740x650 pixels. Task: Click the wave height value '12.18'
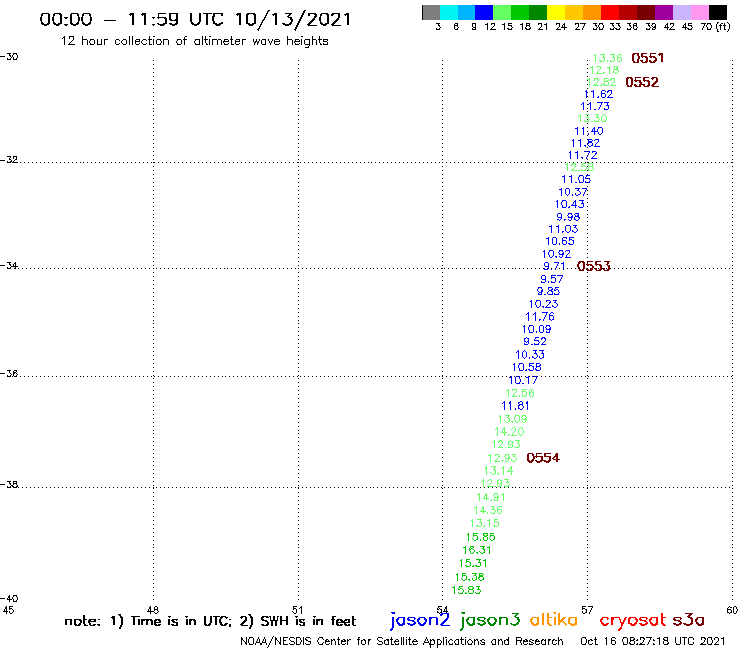(x=604, y=70)
